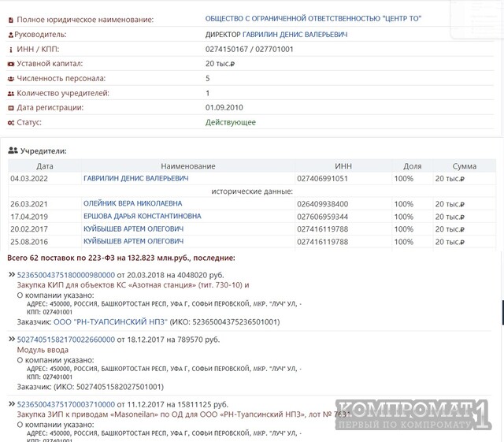Viewport: 504px width, 442px height.
Task: Click the document icon beside Полное юридическое наименование
Action: (x=11, y=20)
